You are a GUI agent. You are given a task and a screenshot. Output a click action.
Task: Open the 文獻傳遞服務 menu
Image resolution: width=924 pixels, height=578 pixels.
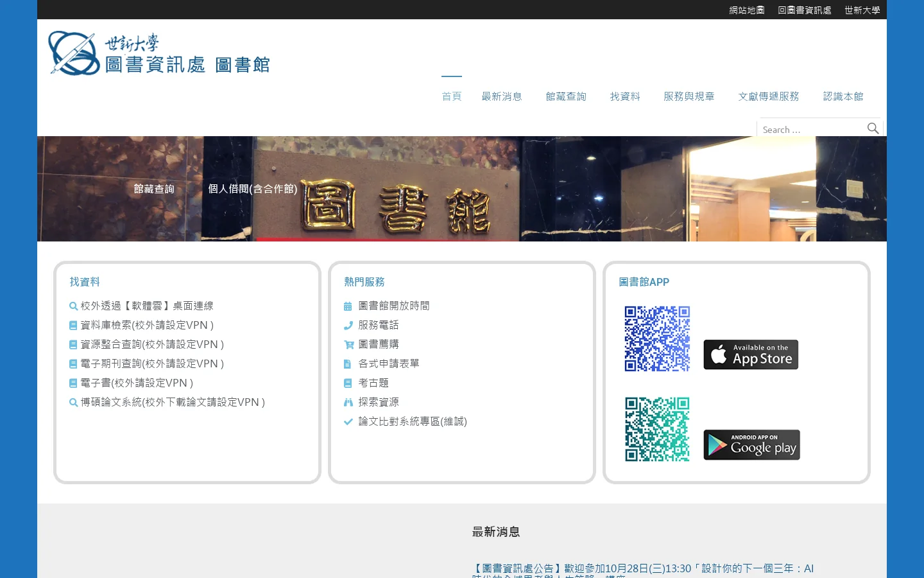pyautogui.click(x=769, y=96)
